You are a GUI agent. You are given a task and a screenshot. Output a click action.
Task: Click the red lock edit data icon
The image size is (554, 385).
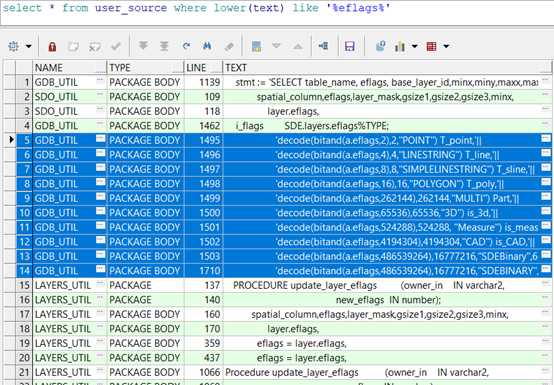tap(52, 46)
